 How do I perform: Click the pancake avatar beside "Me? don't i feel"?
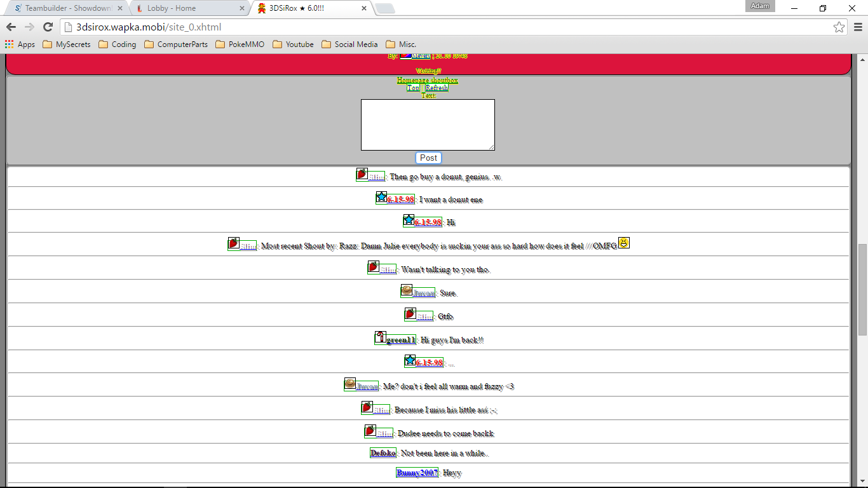point(350,384)
